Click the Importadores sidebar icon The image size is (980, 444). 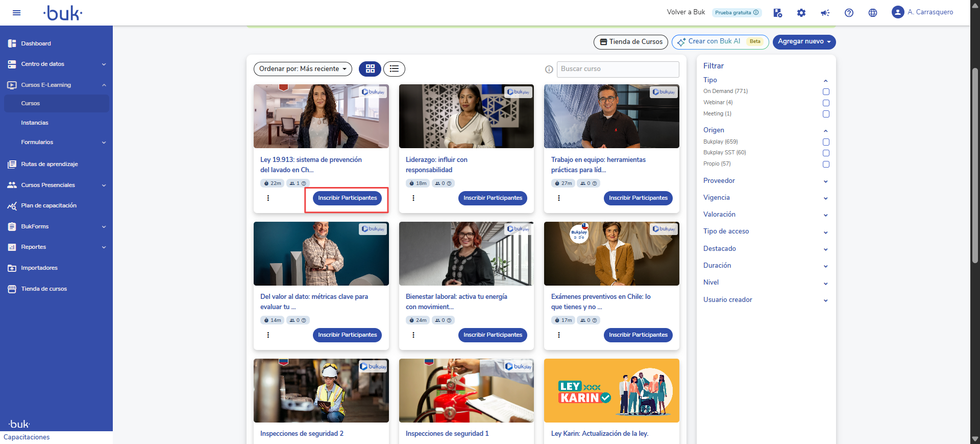12,268
